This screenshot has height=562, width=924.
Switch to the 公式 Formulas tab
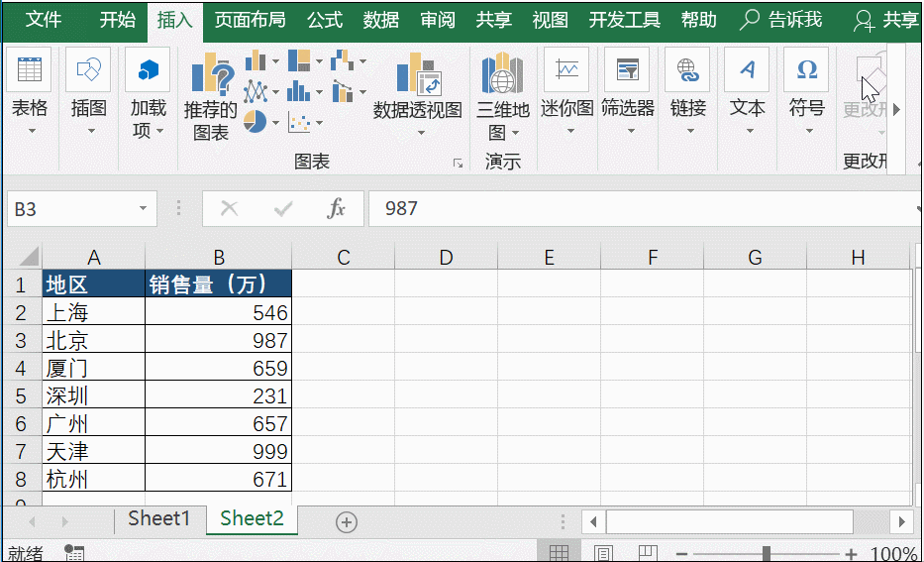(325, 20)
